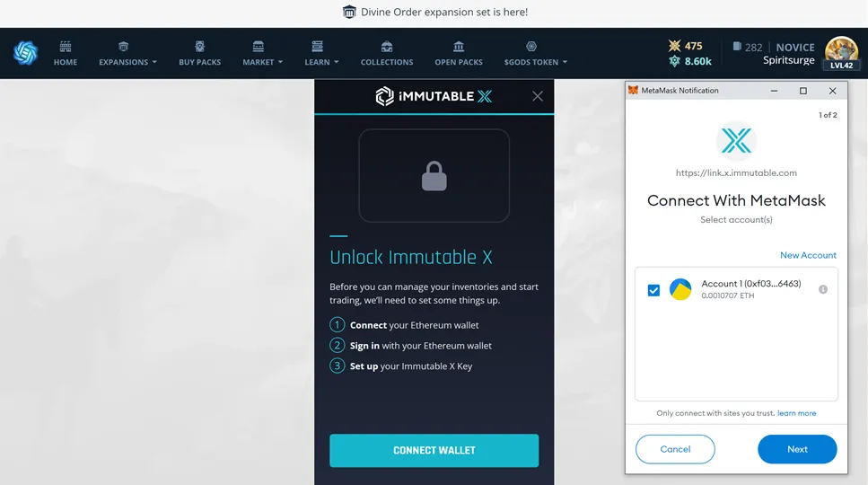Open the Collections chest icon

pos(387,46)
